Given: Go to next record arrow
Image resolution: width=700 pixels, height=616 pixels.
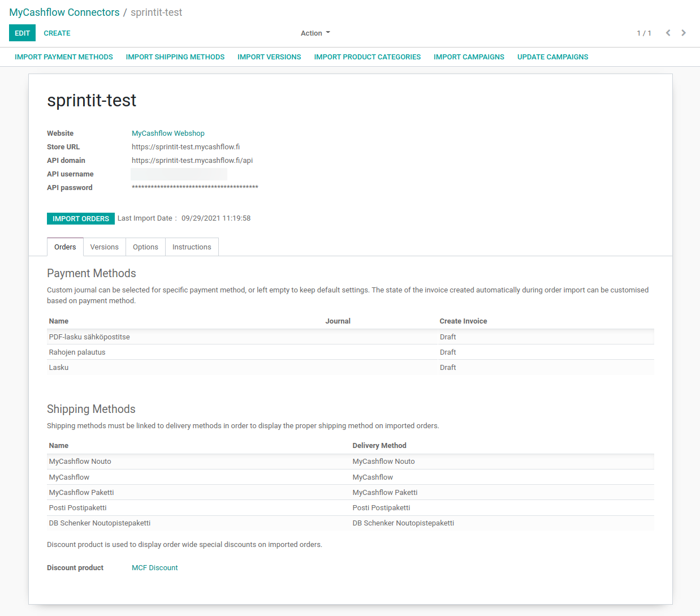Looking at the screenshot, I should point(684,33).
